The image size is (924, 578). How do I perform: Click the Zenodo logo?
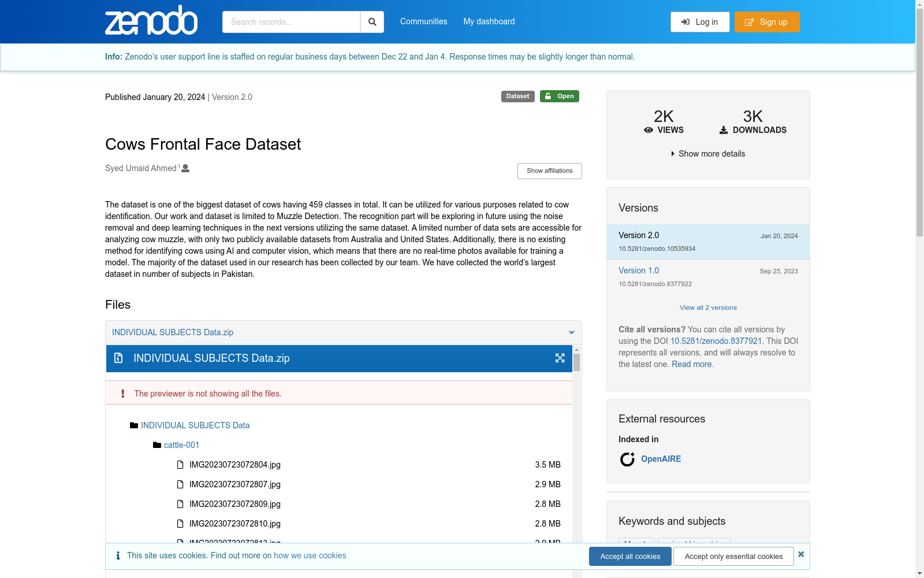coord(151,21)
